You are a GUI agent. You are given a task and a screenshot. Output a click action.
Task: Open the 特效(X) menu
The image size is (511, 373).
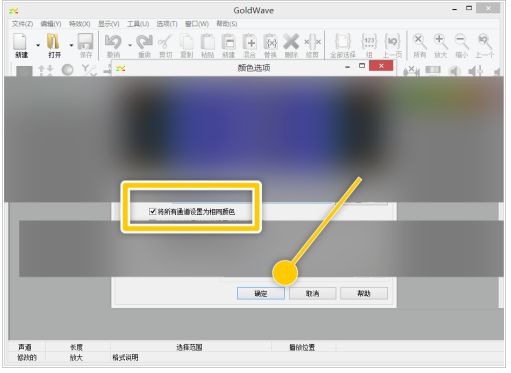[x=80, y=24]
